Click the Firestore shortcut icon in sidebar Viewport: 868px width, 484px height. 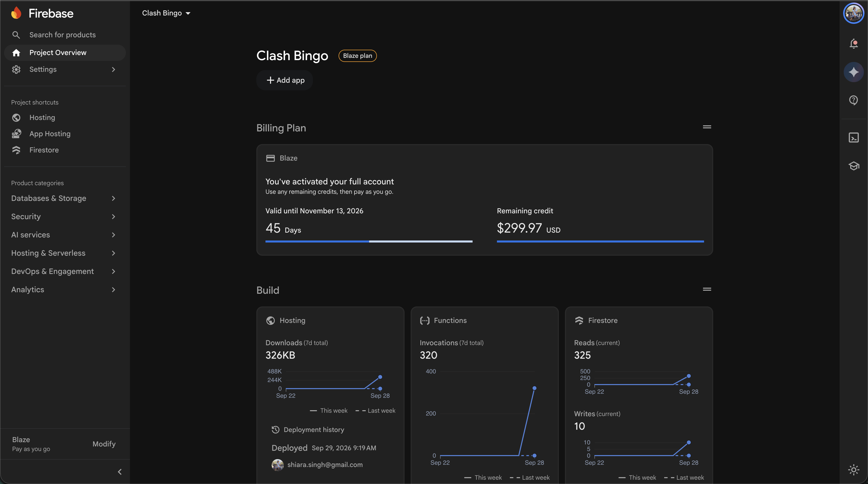click(x=16, y=150)
